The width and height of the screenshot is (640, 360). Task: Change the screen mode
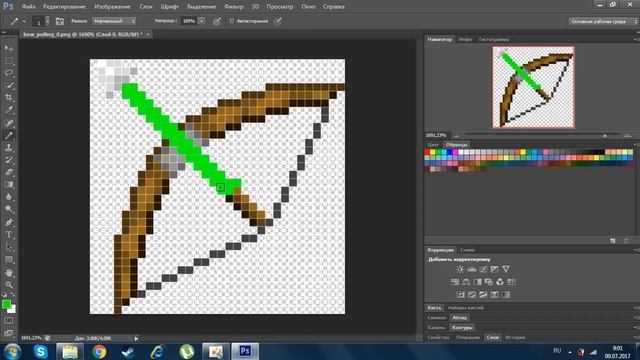coord(8,333)
